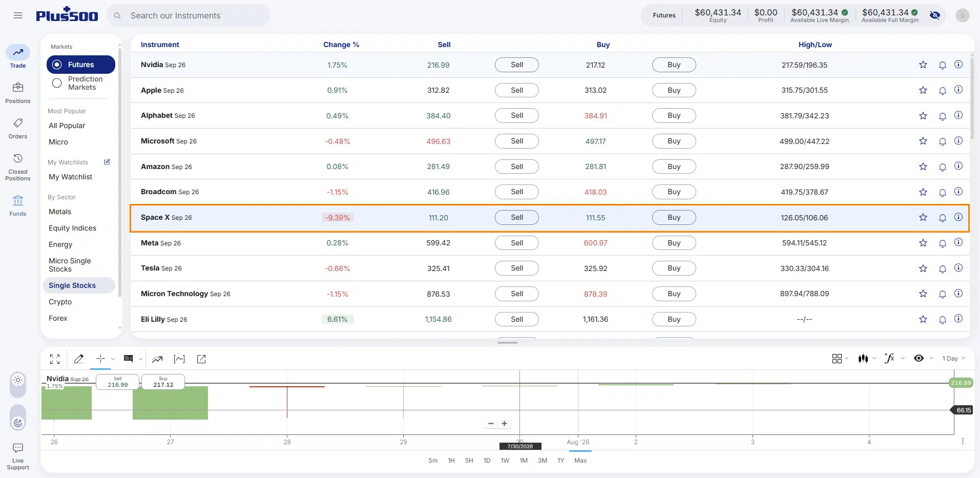The height and width of the screenshot is (478, 980).
Task: Select the Prediction Markets radio button
Action: [x=57, y=83]
